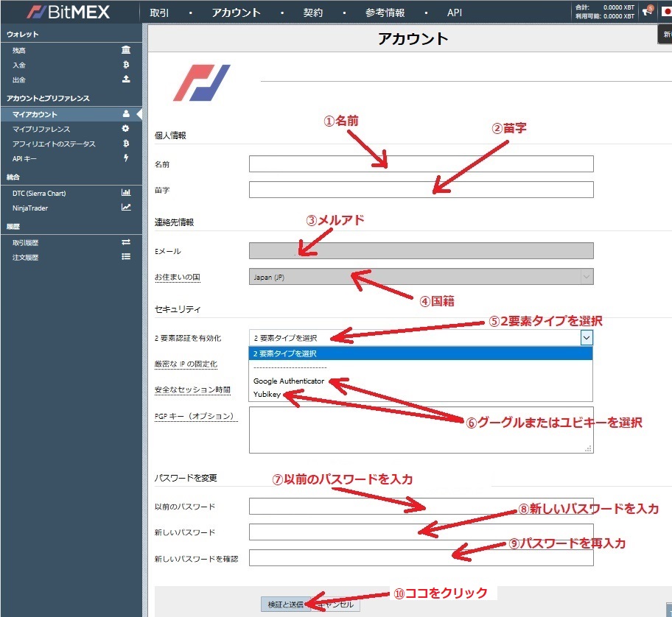Image resolution: width=672 pixels, height=617 pixels.
Task: Select highlighted 2 要素タイプを選択 option
Action: pyautogui.click(x=421, y=353)
